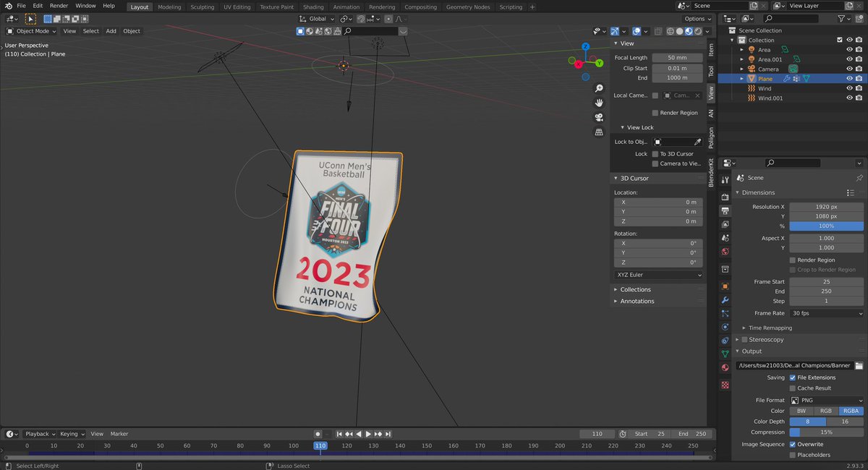Screen dimensions: 868x470
Task: Open Object Mode dropdown
Action: [32, 31]
